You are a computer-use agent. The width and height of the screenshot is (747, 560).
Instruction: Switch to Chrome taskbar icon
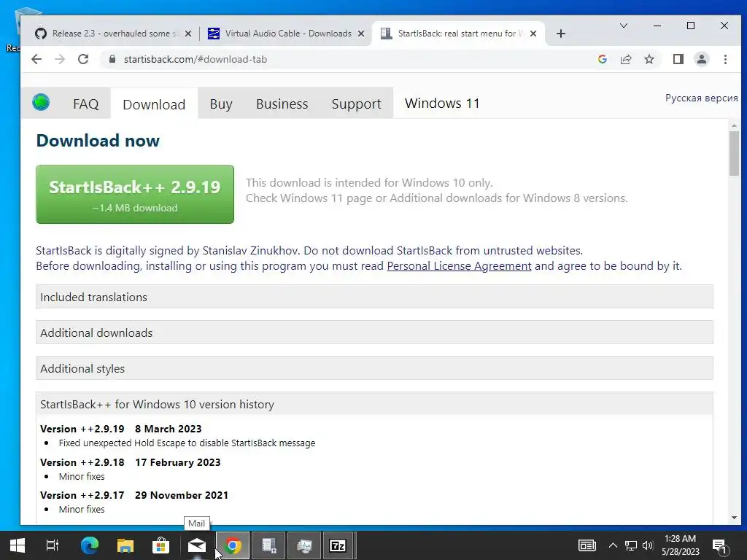click(233, 545)
